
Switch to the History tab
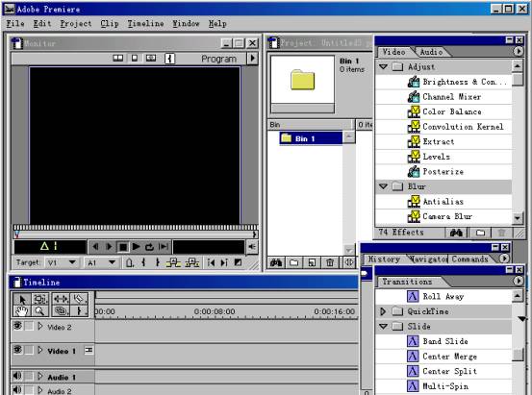coord(384,259)
